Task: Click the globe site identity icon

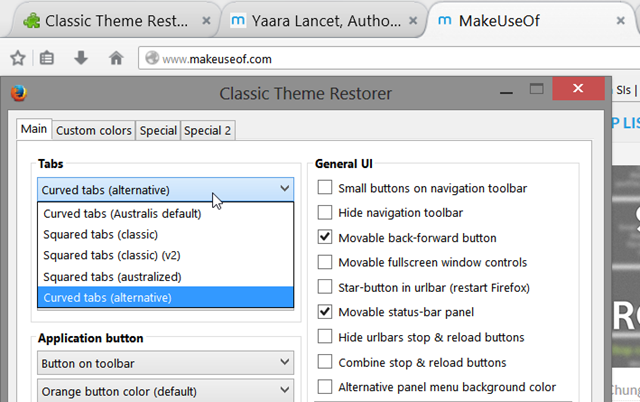Action: (x=152, y=59)
